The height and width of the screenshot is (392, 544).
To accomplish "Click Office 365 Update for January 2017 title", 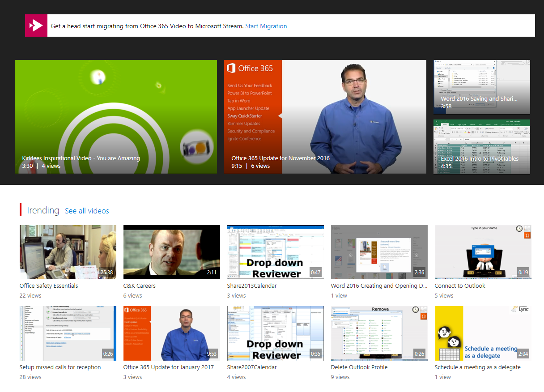I will point(169,367).
